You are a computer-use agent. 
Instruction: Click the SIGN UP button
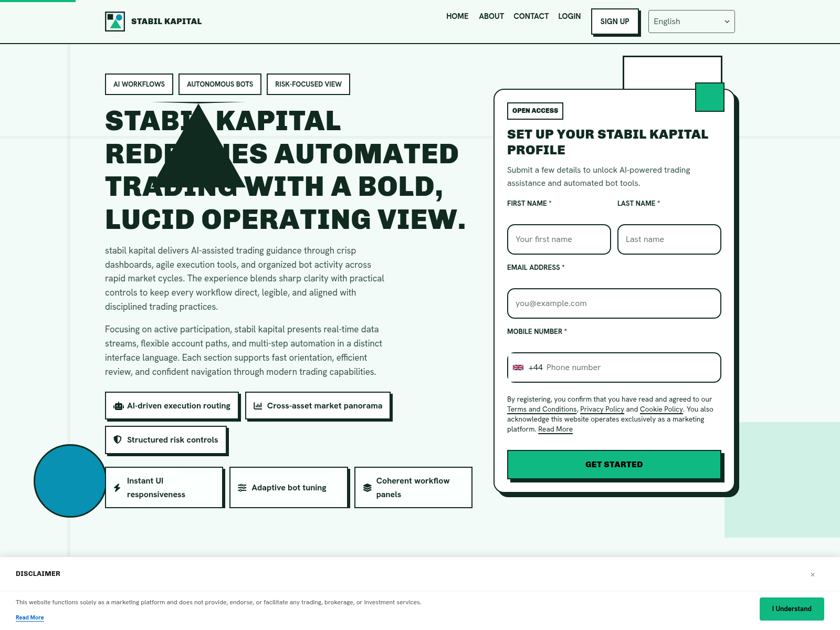pyautogui.click(x=615, y=22)
